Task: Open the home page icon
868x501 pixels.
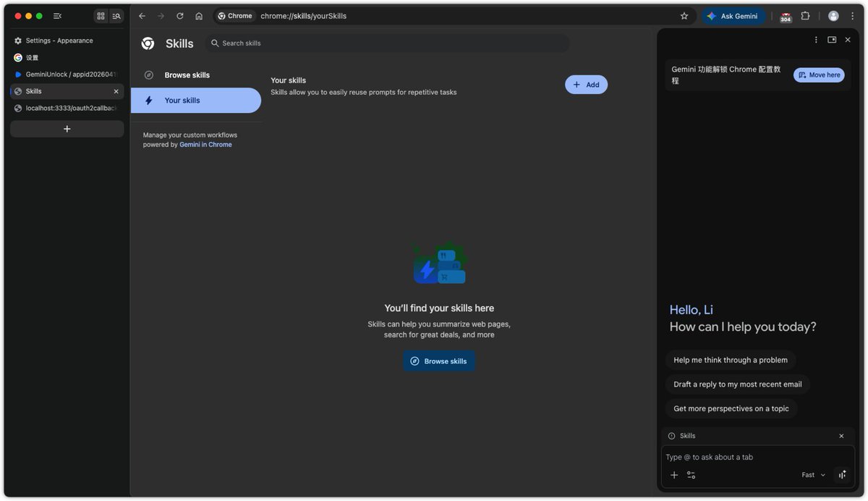Action: 199,16
